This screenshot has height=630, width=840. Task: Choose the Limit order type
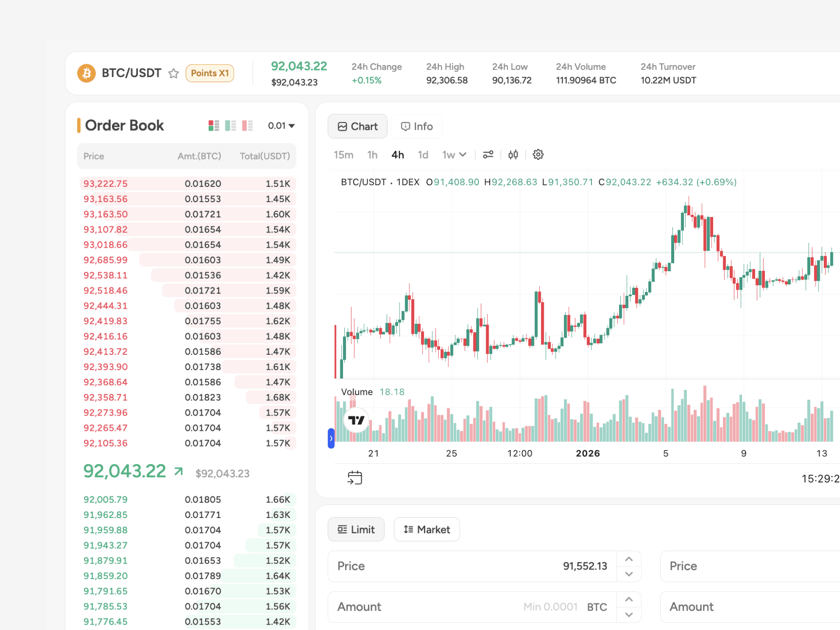click(356, 529)
